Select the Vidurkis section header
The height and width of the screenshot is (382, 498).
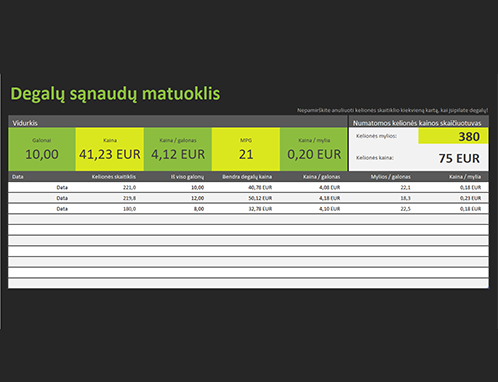(25, 123)
